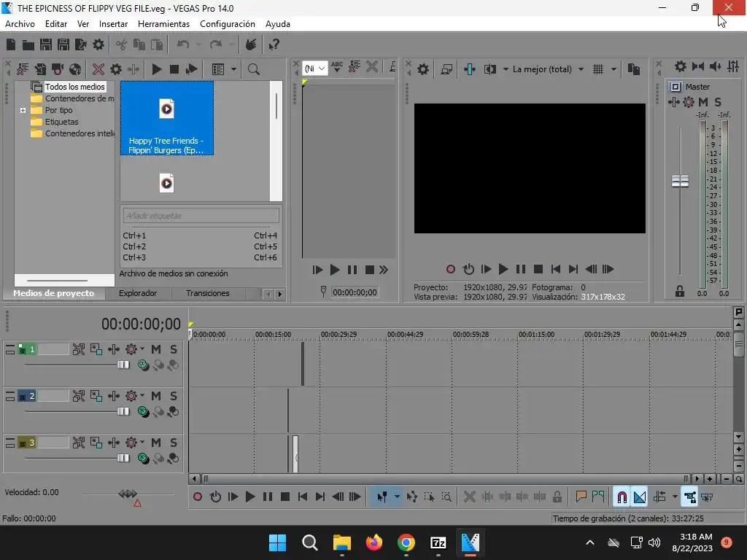
Task: Click the Dim output speaker icon
Action: 715,66
